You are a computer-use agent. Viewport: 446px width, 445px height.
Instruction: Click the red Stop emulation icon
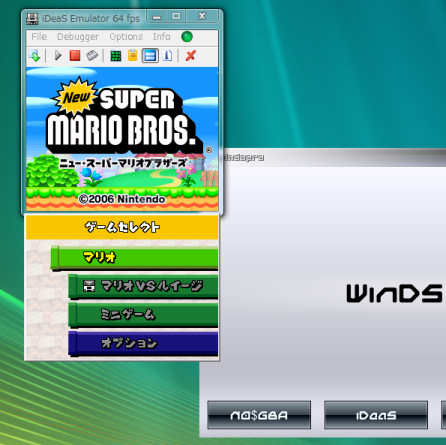(75, 55)
